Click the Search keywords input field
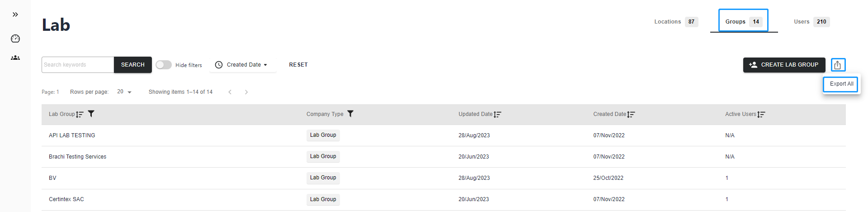This screenshot has width=868, height=212. point(78,65)
